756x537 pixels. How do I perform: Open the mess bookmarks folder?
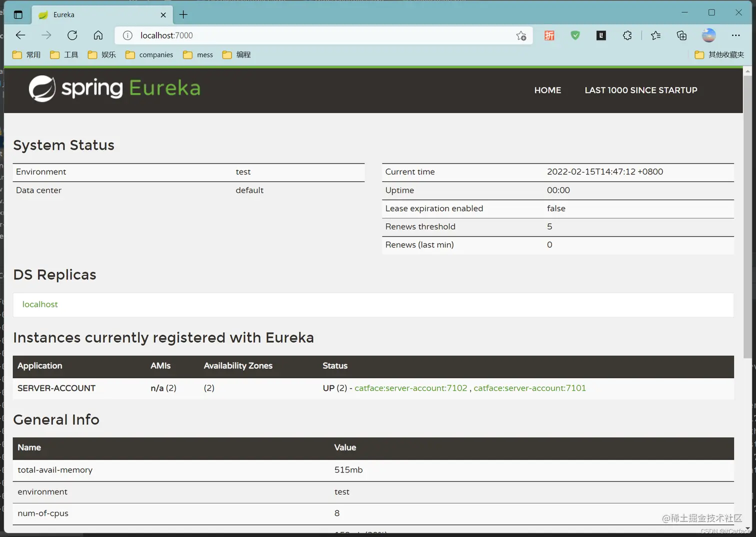coord(198,54)
